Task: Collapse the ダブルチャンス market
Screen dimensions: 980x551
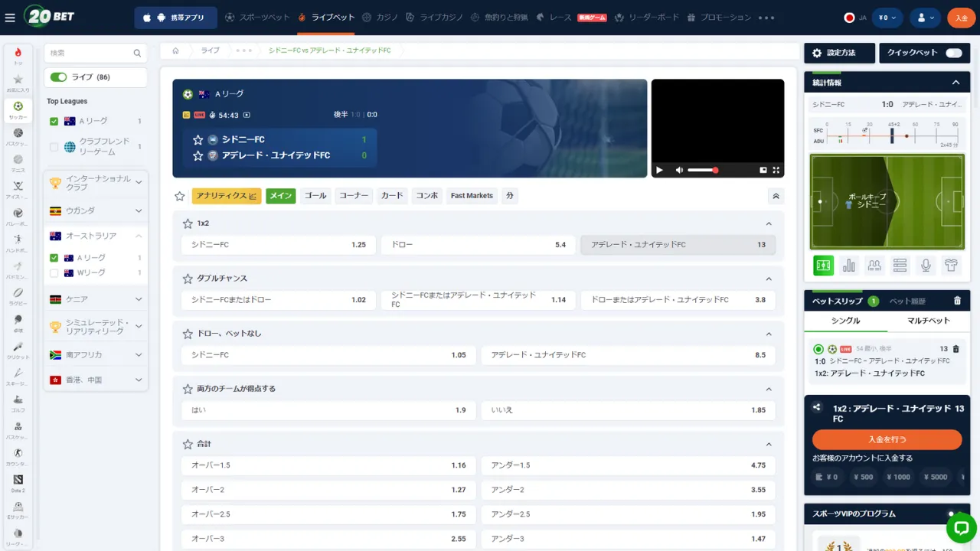Action: (769, 279)
